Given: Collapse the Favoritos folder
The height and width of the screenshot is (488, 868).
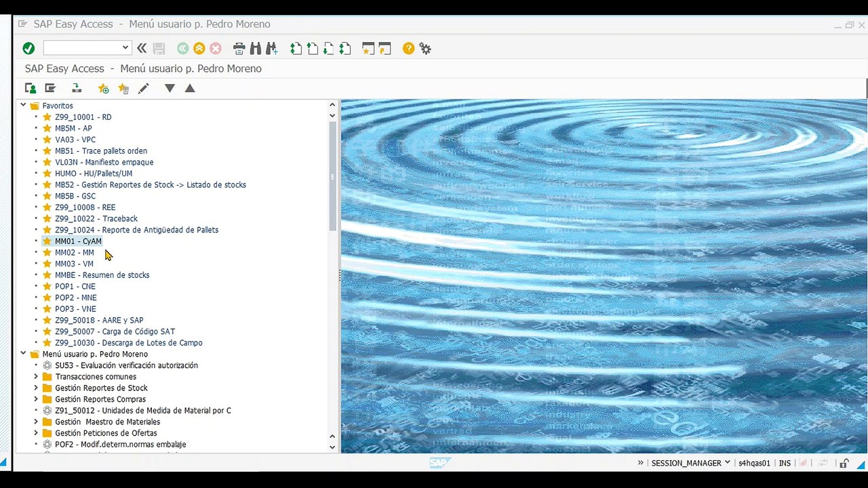Looking at the screenshot, I should tap(23, 105).
